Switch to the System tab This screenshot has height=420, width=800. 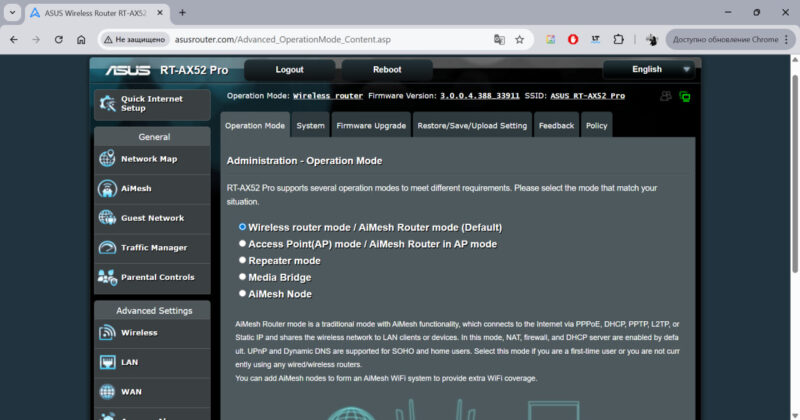(310, 126)
